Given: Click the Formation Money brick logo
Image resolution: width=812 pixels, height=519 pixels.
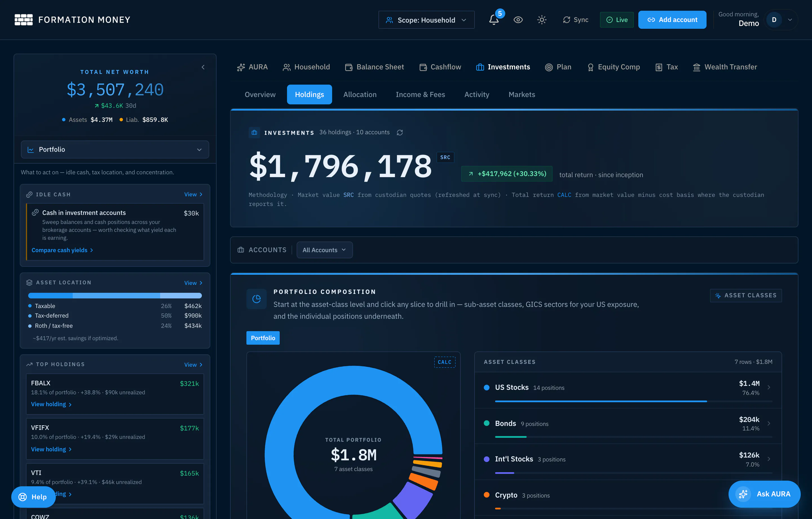Looking at the screenshot, I should click(x=24, y=19).
